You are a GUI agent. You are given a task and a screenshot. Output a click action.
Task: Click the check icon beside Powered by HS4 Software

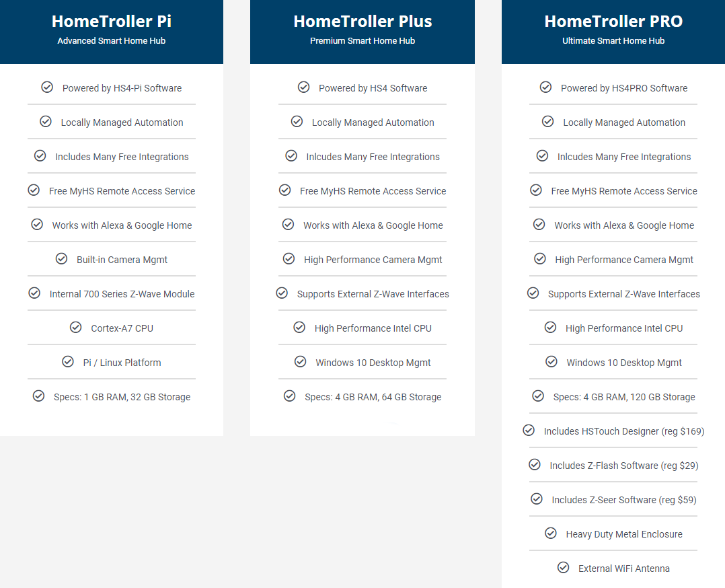pos(303,87)
